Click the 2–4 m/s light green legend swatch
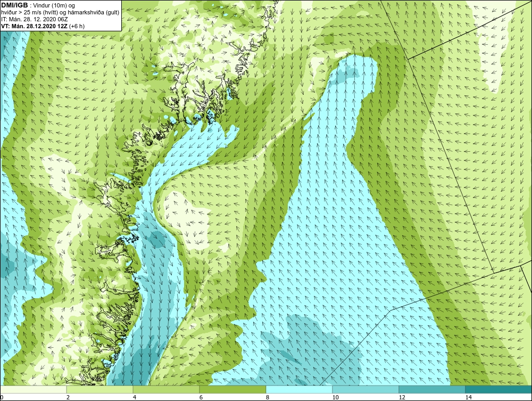Viewport: 532px width, 401px height. [100, 389]
